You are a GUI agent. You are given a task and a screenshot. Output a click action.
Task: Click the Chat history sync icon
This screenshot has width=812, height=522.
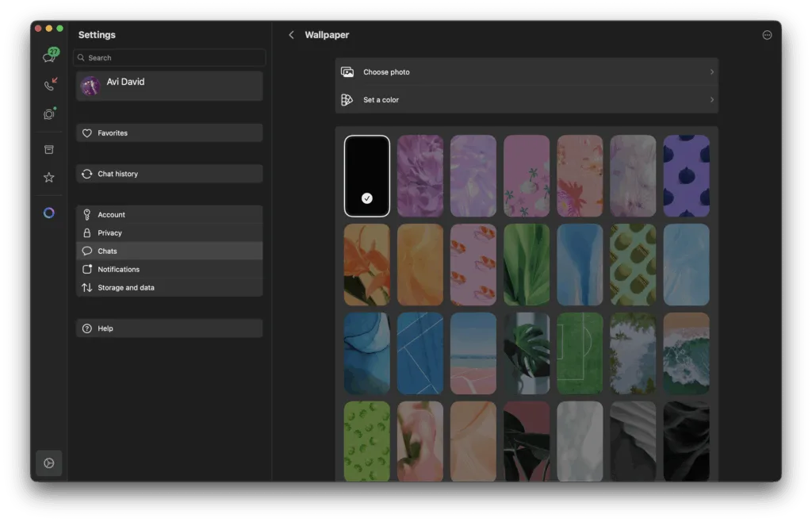point(87,174)
